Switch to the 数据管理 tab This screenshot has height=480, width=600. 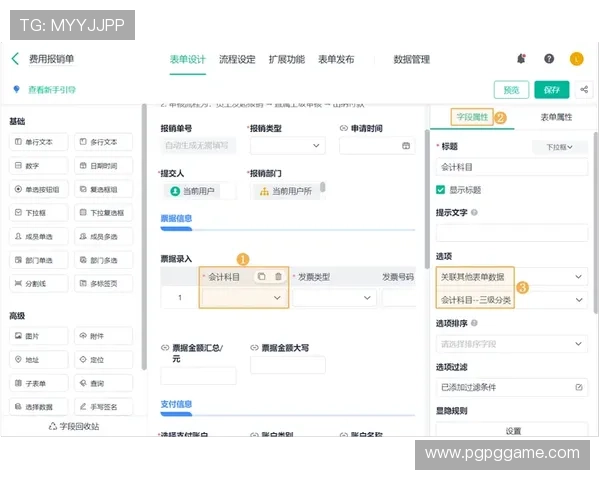point(412,59)
